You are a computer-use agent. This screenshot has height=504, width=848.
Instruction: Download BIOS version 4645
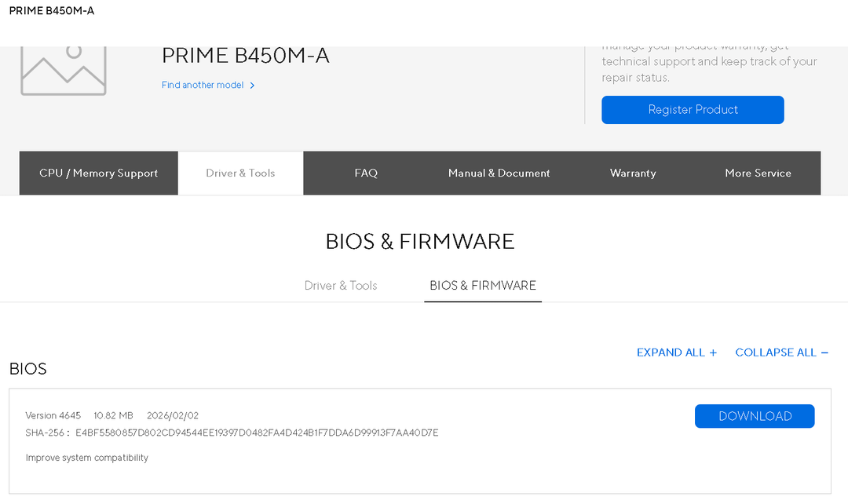click(x=755, y=416)
